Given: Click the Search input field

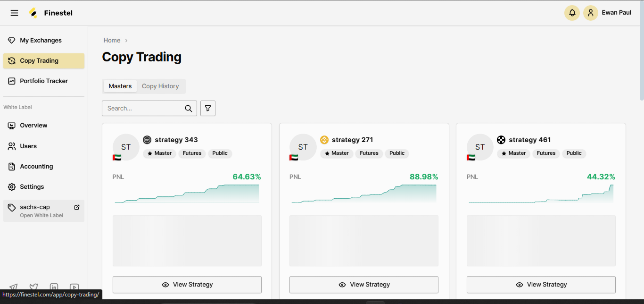Looking at the screenshot, I should pyautogui.click(x=144, y=109).
